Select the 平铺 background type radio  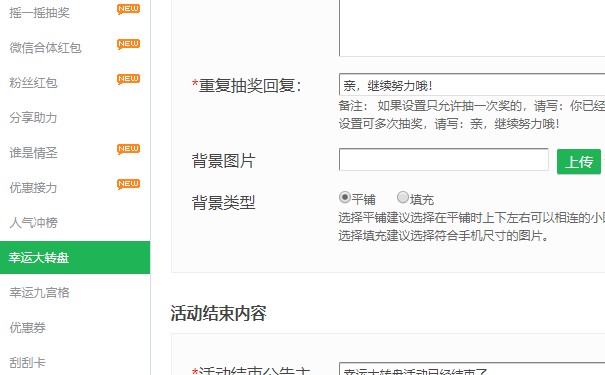(x=345, y=198)
